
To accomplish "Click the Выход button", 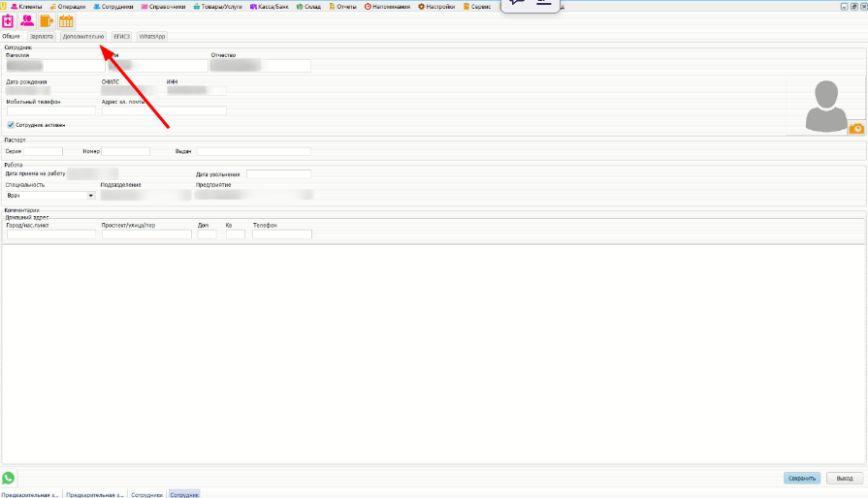I will pos(844,478).
